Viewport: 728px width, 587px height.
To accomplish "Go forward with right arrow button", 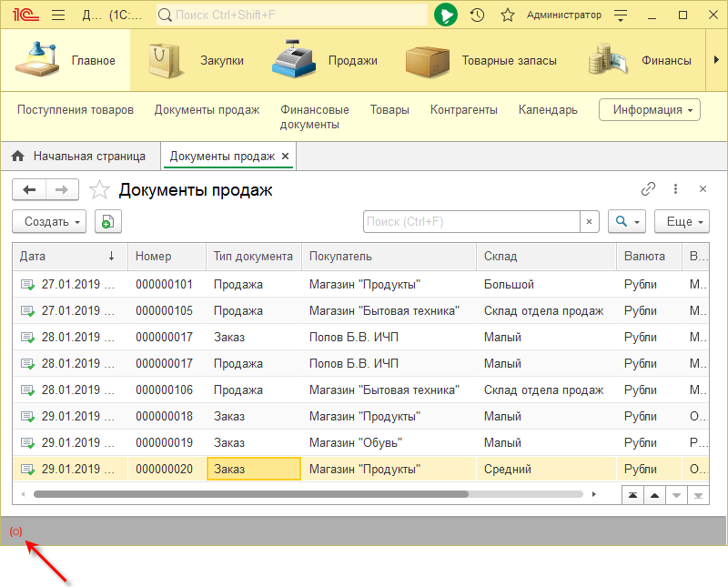I will 62,189.
